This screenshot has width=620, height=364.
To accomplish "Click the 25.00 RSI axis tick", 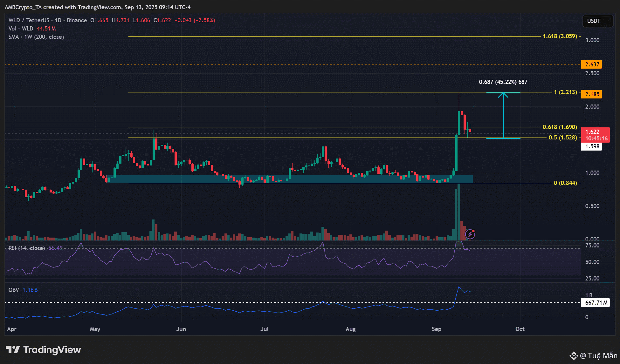I will point(592,279).
